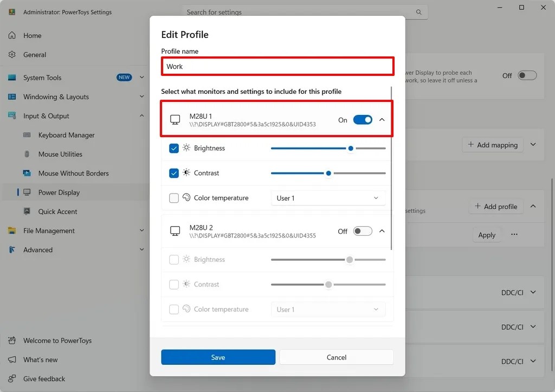The width and height of the screenshot is (555, 392).
Task: Click the M28U 1 monitor icon
Action: 175,120
